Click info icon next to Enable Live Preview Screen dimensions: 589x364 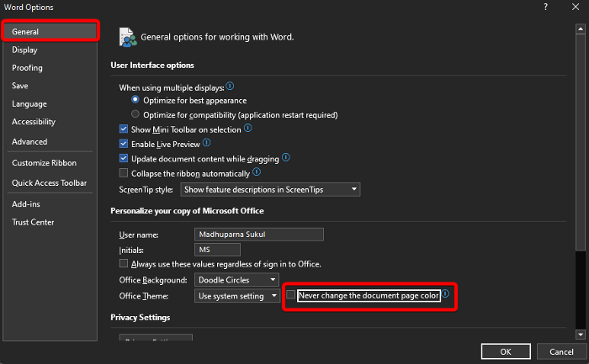[x=207, y=143]
